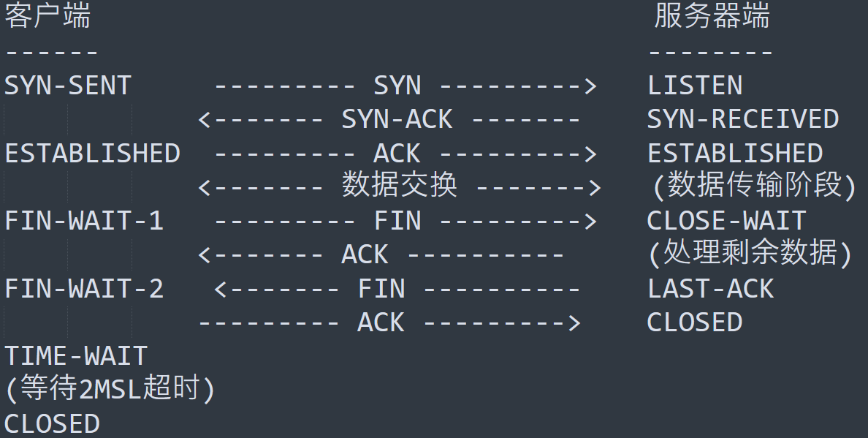Click the (数据传输阶段) note
The image size is (868, 438).
click(x=753, y=186)
